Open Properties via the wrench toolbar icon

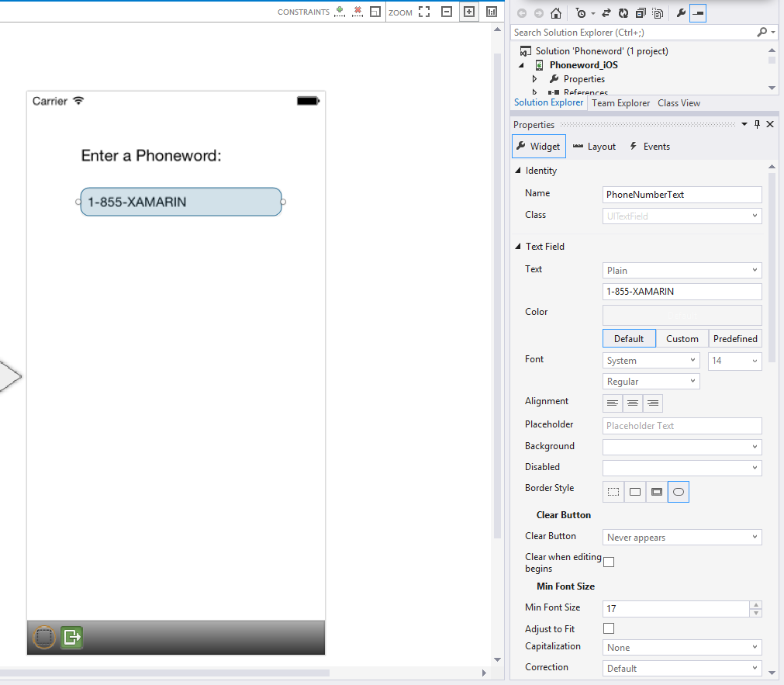pos(680,13)
